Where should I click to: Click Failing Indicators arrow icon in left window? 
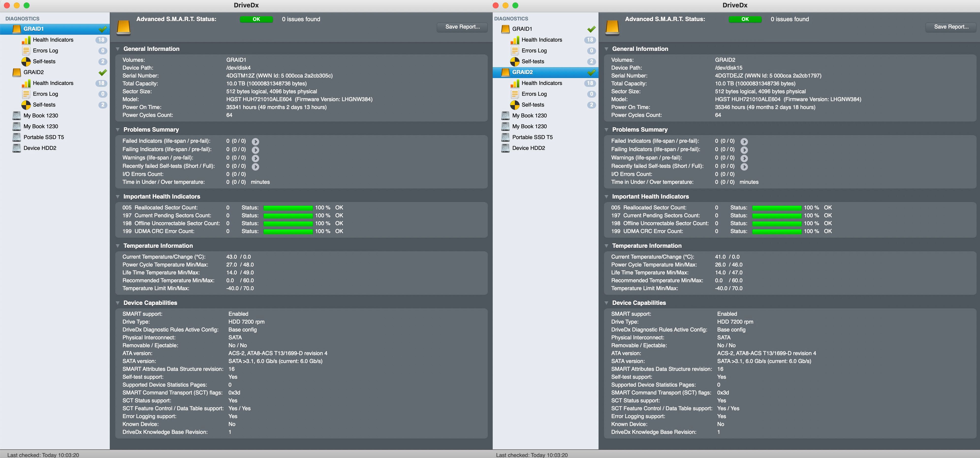[x=256, y=150]
